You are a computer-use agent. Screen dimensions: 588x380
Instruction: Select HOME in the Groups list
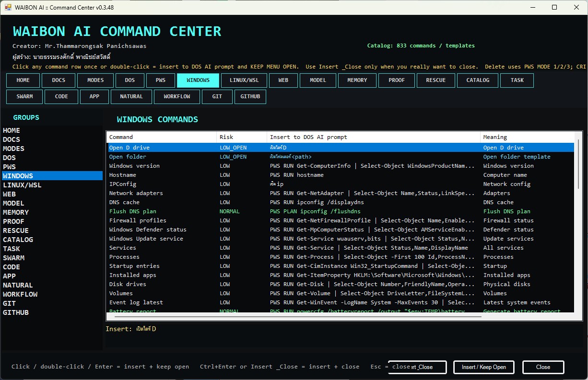point(52,130)
